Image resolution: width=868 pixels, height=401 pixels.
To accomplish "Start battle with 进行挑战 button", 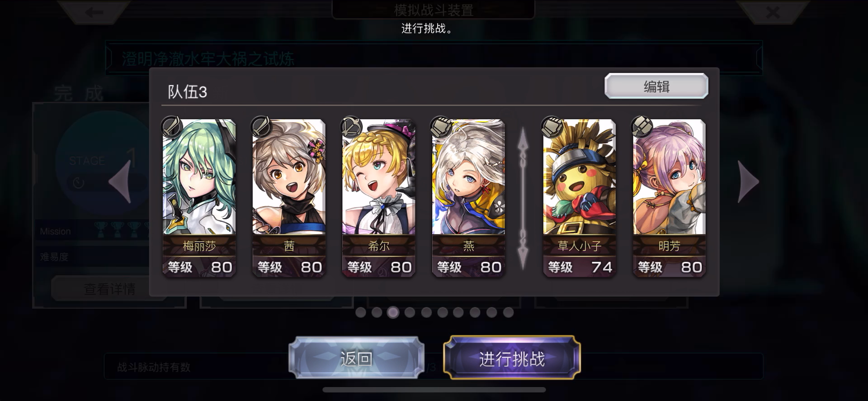I will pyautogui.click(x=512, y=358).
